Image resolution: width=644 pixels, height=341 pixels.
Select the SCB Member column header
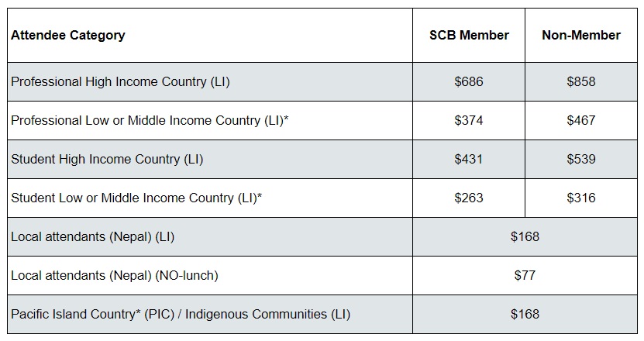(469, 36)
